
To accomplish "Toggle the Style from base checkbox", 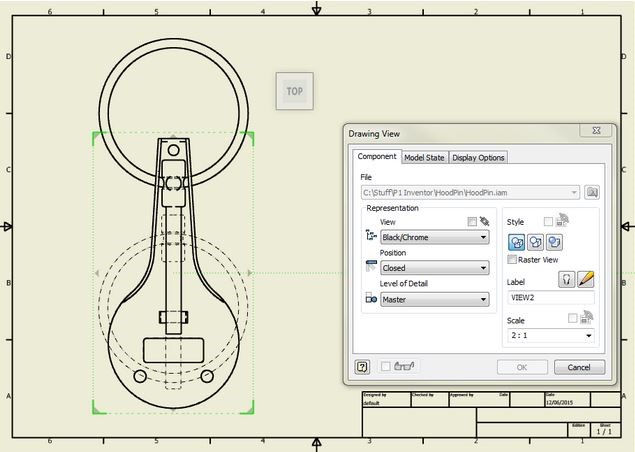I will pyautogui.click(x=548, y=222).
